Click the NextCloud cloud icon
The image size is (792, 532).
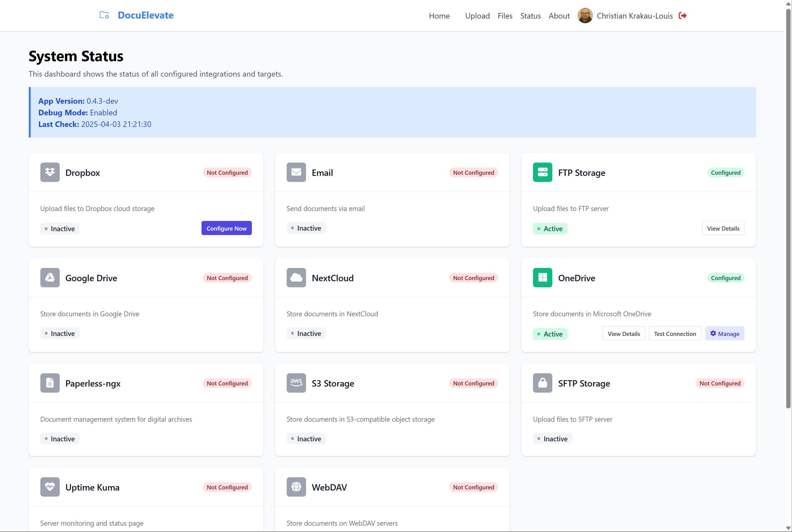click(x=296, y=278)
